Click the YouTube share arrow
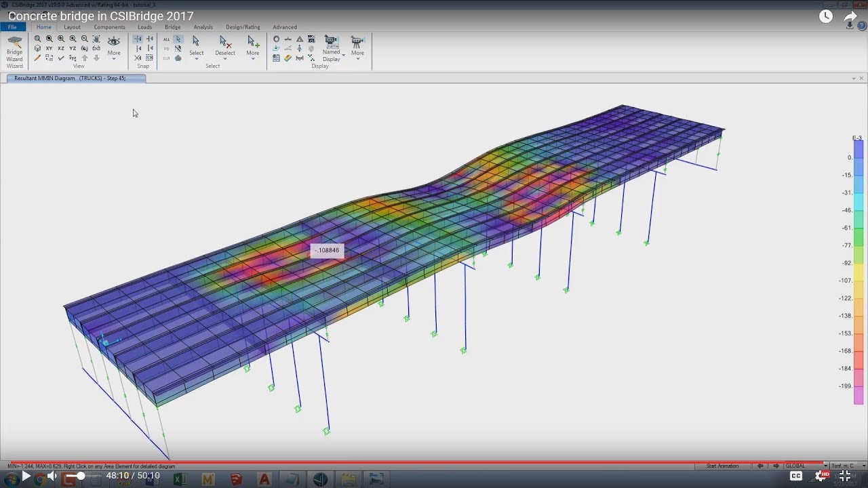 click(850, 17)
